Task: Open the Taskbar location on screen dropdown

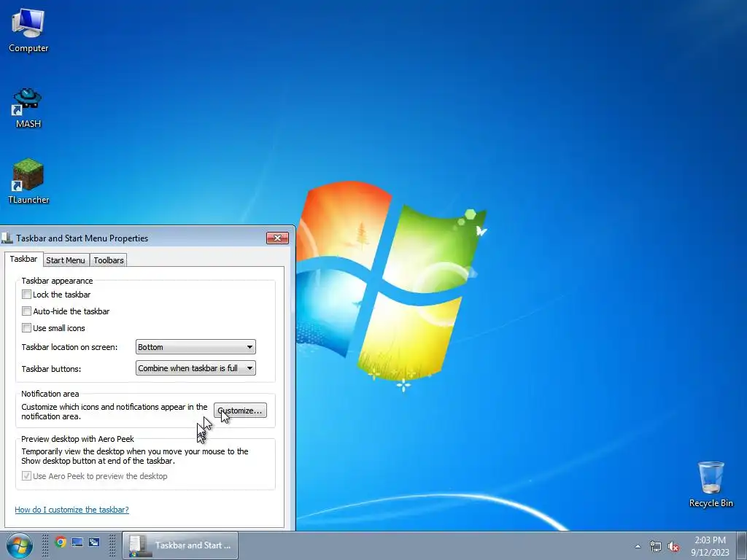Action: point(196,346)
